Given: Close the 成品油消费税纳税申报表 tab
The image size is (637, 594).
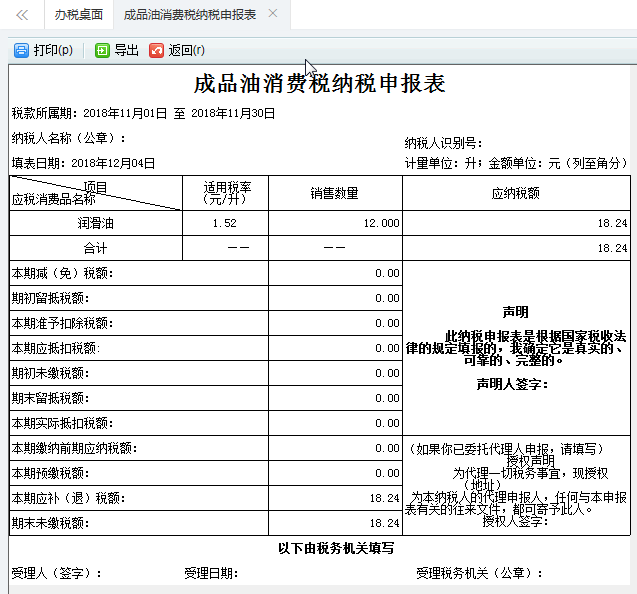Looking at the screenshot, I should pos(274,14).
